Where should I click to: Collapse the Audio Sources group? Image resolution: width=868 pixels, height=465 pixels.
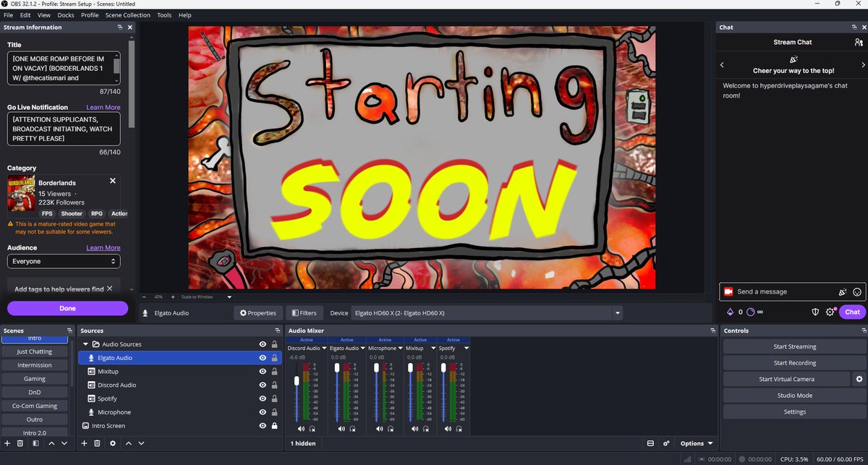86,344
